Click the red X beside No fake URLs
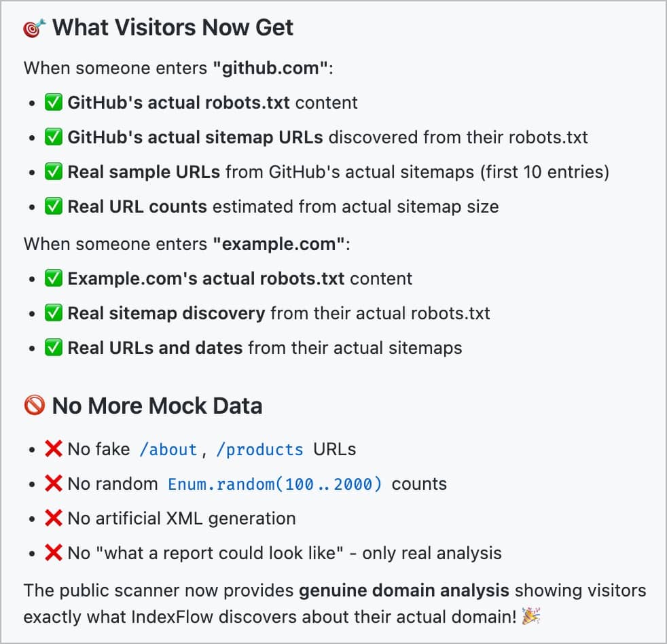Image resolution: width=667 pixels, height=644 pixels. 54,449
